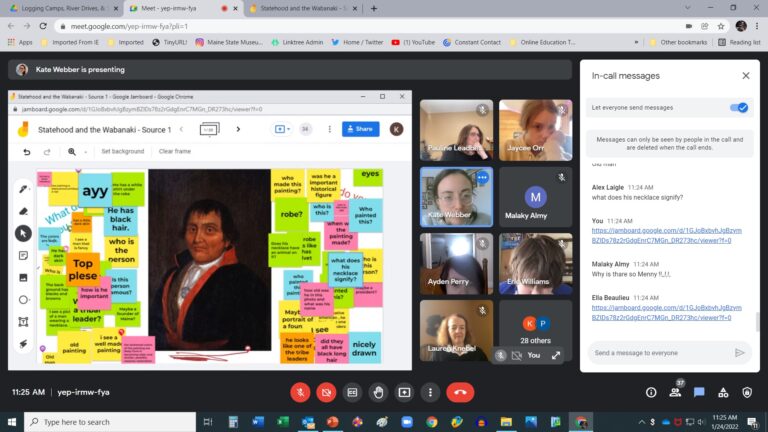Toggle the chat panel icon
Screen dimensions: 768x432
pos(699,392)
